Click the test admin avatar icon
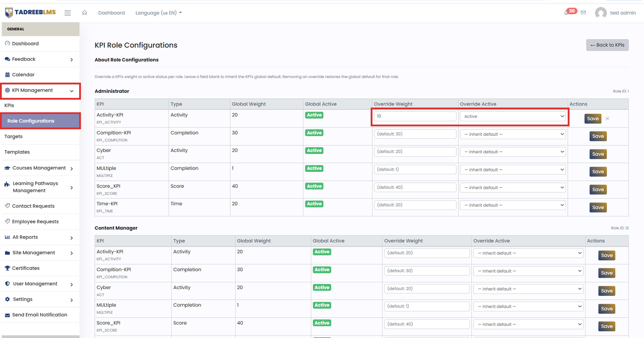 coord(601,13)
